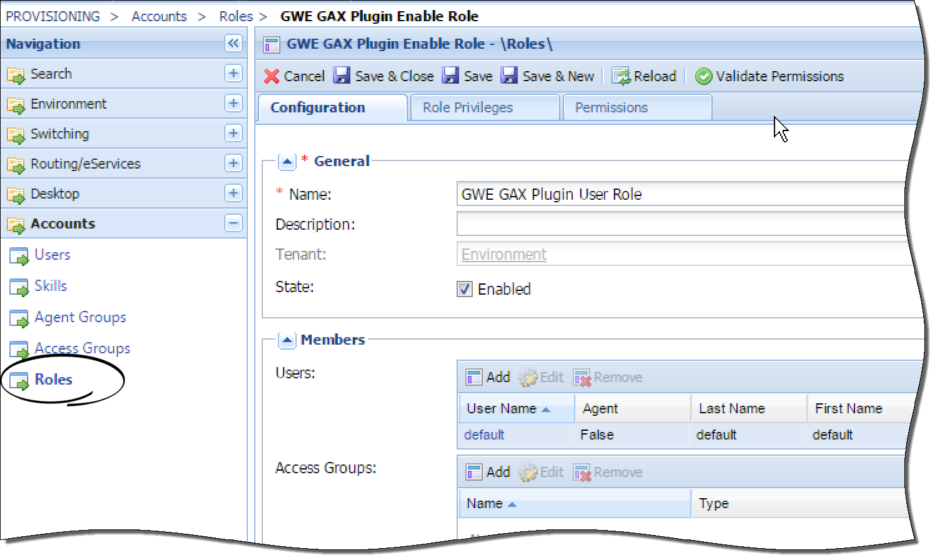Open the Environment tenant link
The width and height of the screenshot is (935, 560).
click(503, 255)
